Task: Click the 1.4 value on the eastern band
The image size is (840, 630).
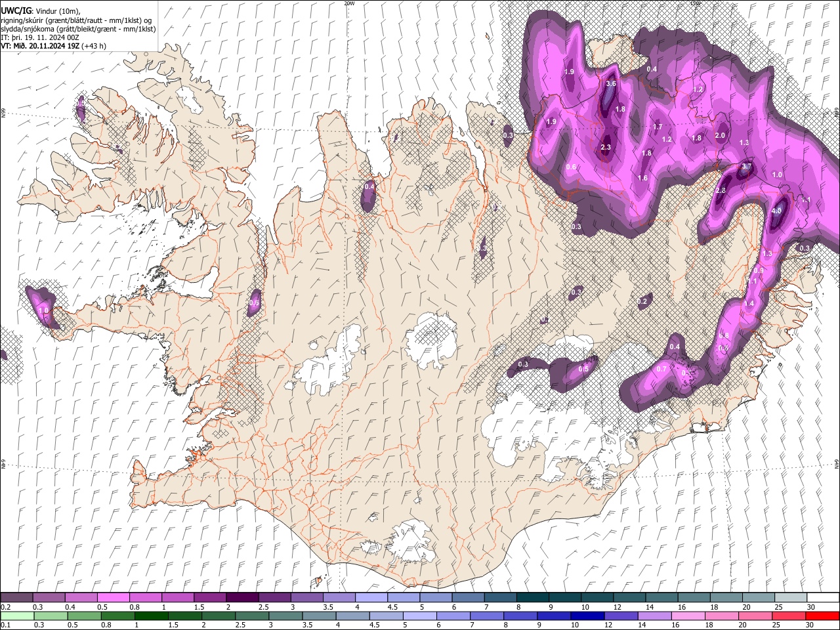Action: [749, 304]
